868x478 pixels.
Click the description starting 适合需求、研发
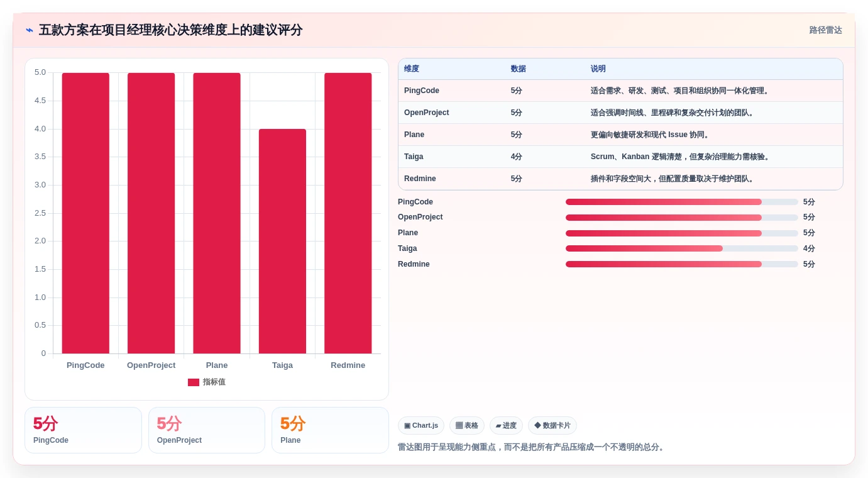(680, 91)
